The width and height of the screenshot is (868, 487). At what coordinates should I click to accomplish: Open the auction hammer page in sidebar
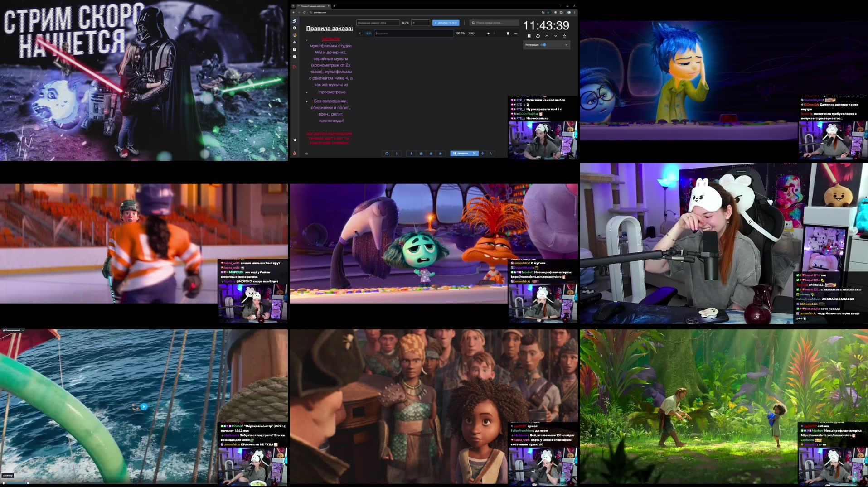tap(295, 21)
